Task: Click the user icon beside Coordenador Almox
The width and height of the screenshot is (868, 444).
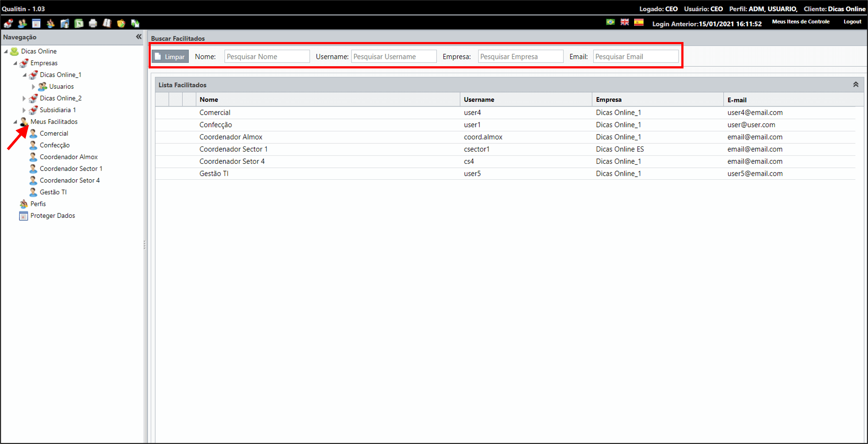Action: [33, 157]
